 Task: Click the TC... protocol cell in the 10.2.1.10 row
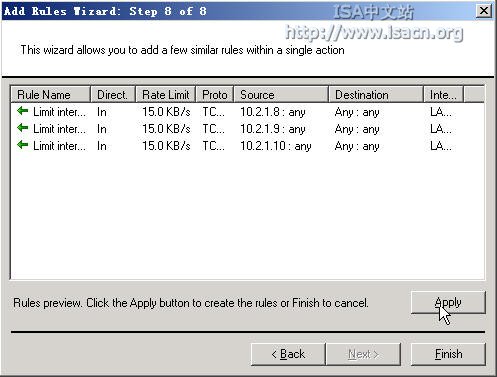tap(213, 146)
